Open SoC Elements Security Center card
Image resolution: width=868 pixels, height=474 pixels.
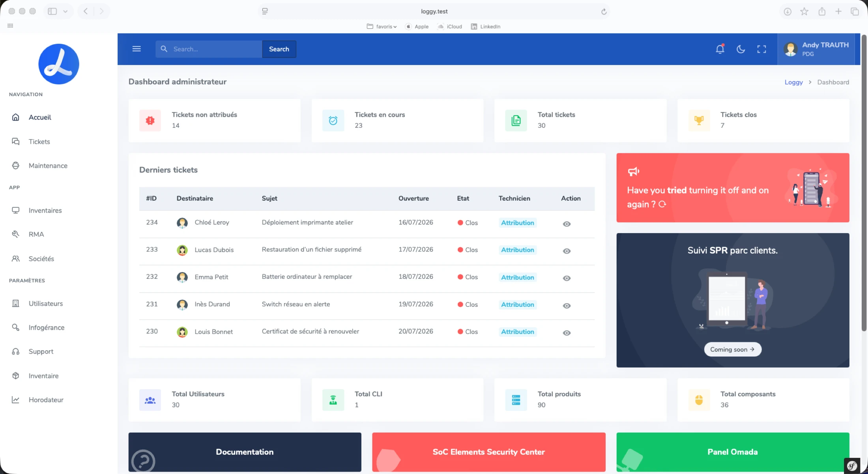tap(488, 452)
